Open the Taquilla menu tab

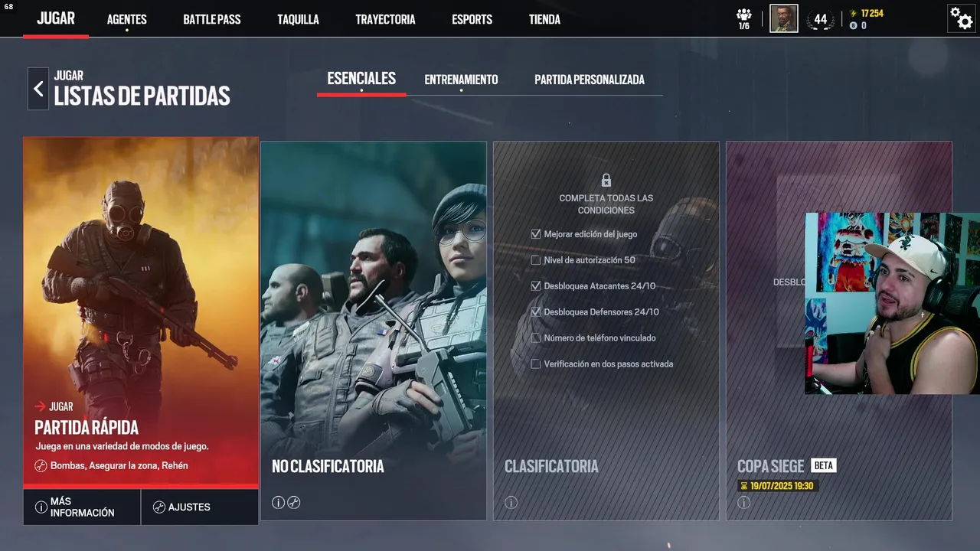click(298, 20)
